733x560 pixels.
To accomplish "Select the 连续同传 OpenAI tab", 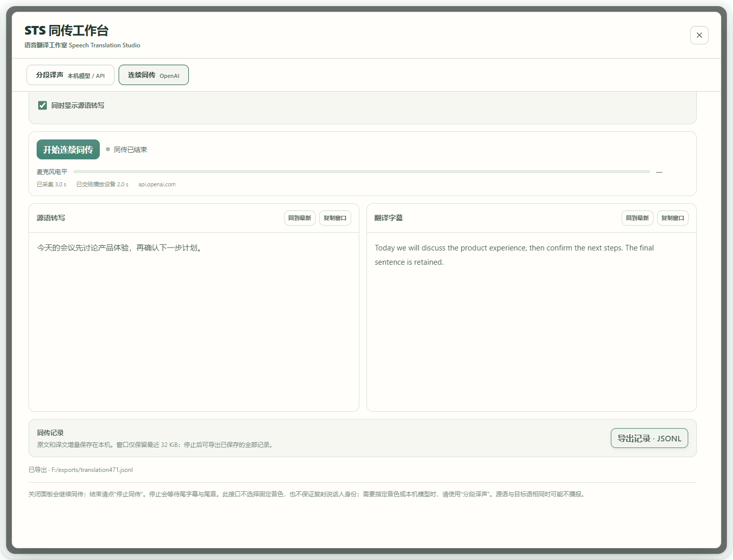I will click(154, 75).
